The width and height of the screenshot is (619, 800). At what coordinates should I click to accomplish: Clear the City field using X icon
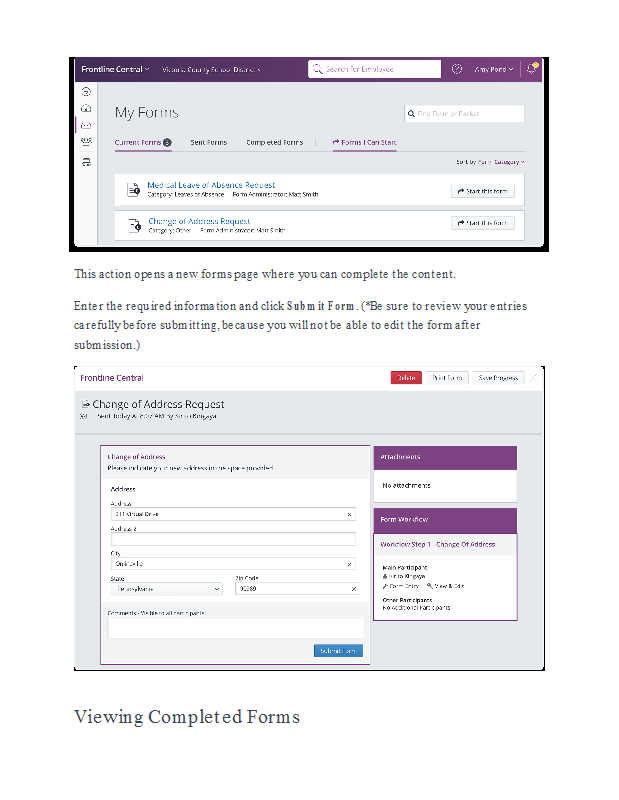(x=349, y=564)
